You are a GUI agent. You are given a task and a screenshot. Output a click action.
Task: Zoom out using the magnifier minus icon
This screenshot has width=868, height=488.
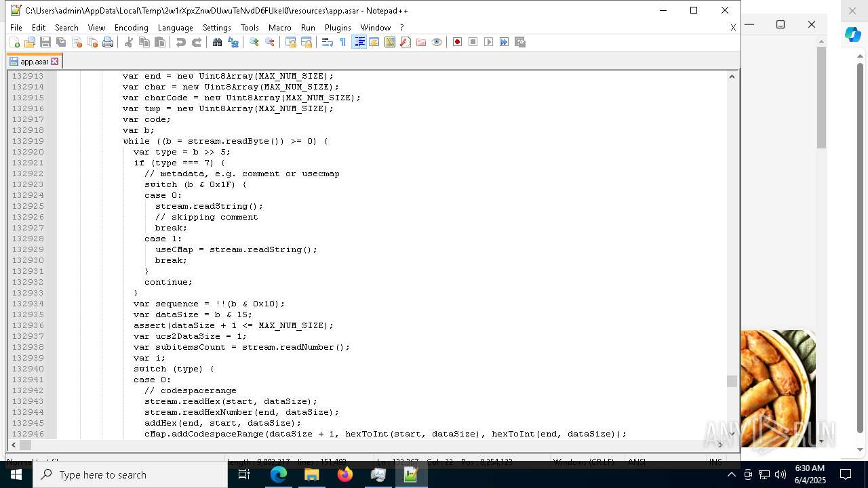point(270,42)
